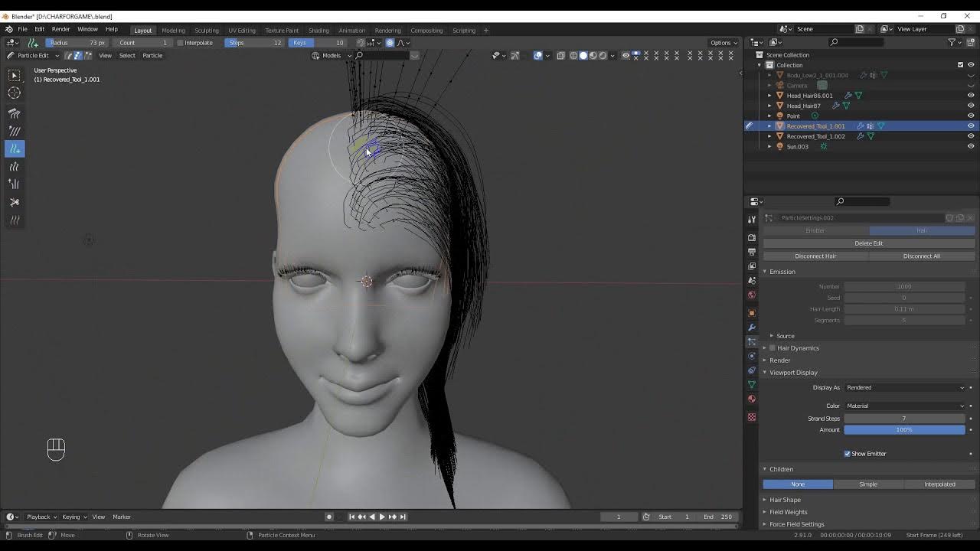Adjust the Amount 100% slider
Screen dimensions: 980x551
tap(904, 430)
